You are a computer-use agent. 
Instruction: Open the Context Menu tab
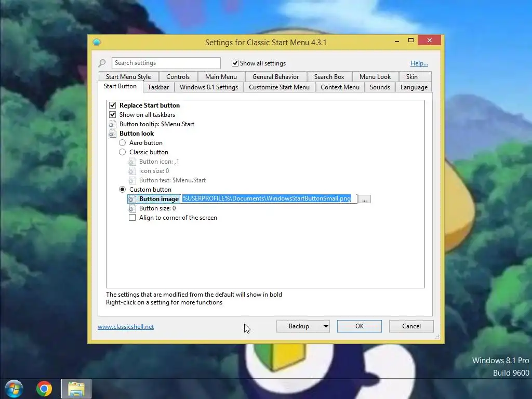click(340, 87)
